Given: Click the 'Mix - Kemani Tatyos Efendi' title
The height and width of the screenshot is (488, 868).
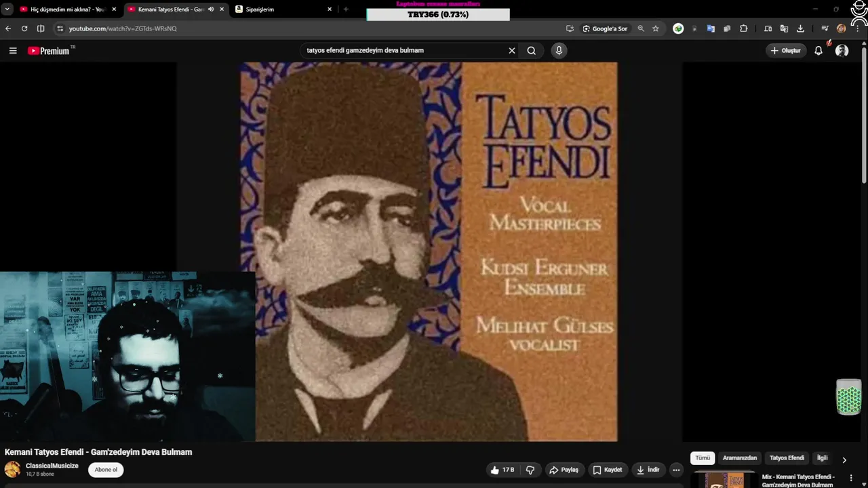Looking at the screenshot, I should tap(798, 481).
